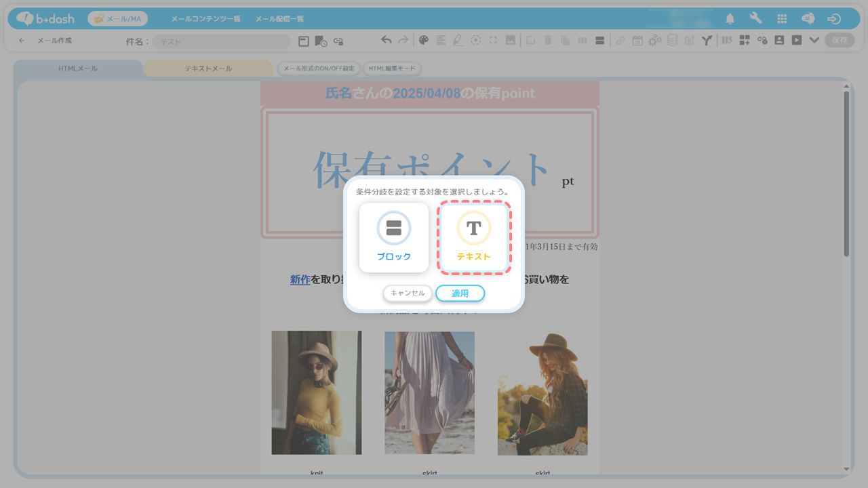Open the メール/MA menu

pyautogui.click(x=118, y=19)
